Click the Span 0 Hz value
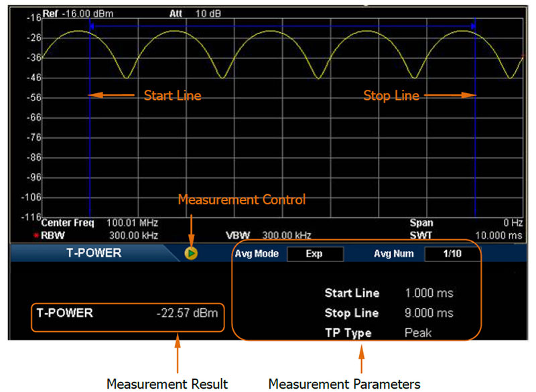This screenshot has height=392, width=536. tap(513, 223)
